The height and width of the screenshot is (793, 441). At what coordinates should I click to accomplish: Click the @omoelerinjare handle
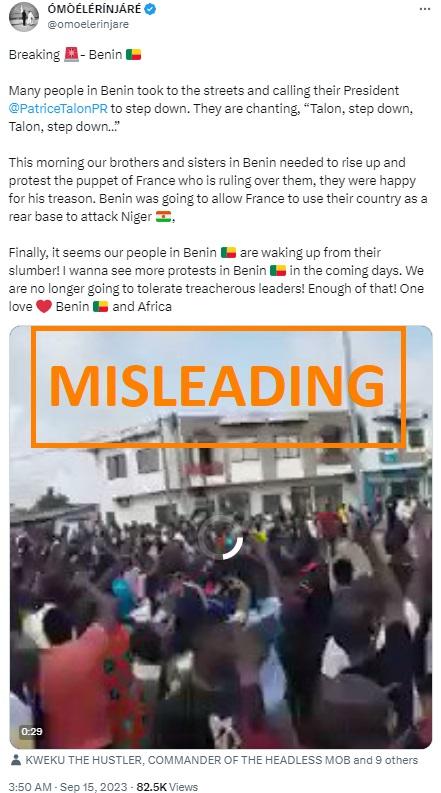point(88,24)
